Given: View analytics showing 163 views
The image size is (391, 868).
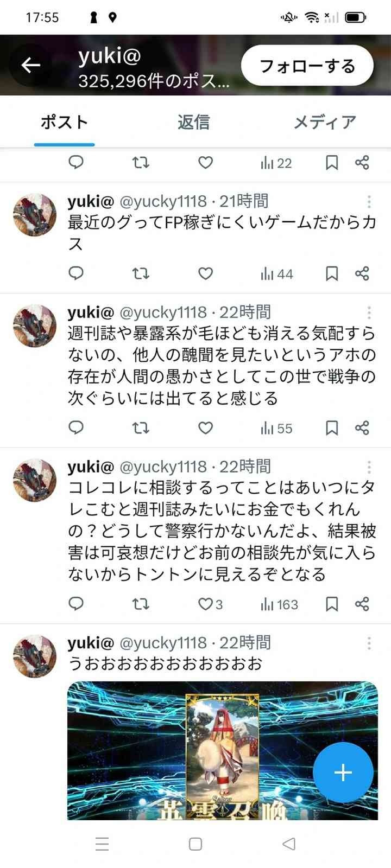Looking at the screenshot, I should coord(279,604).
